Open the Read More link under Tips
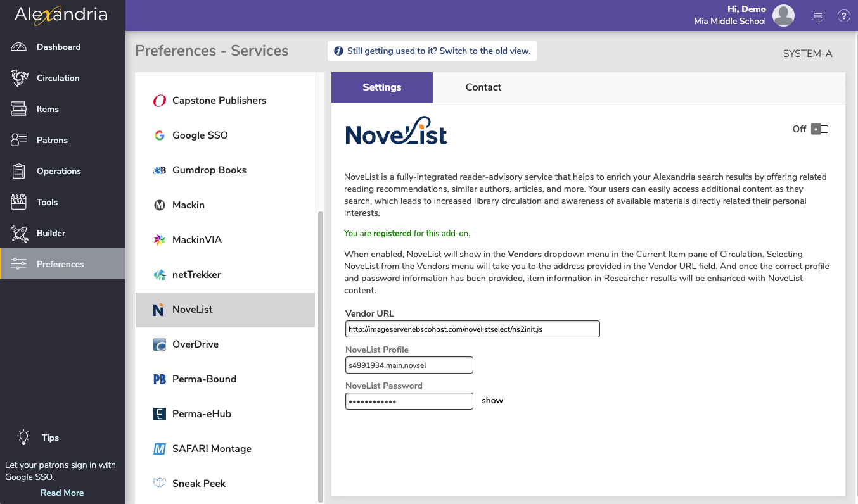858x504 pixels. 62,493
